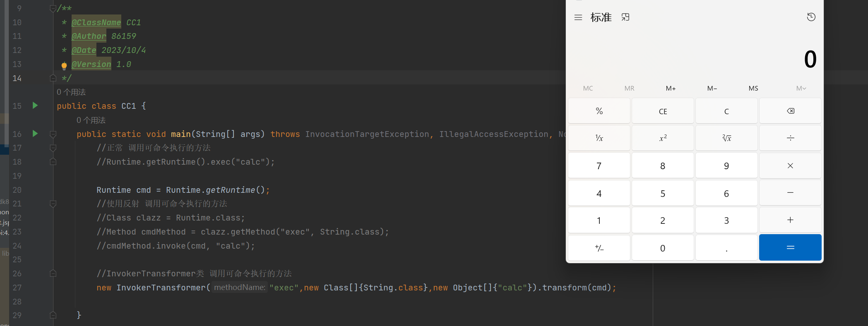Run class CC1 via the gutter arrow on line 15

[35, 105]
